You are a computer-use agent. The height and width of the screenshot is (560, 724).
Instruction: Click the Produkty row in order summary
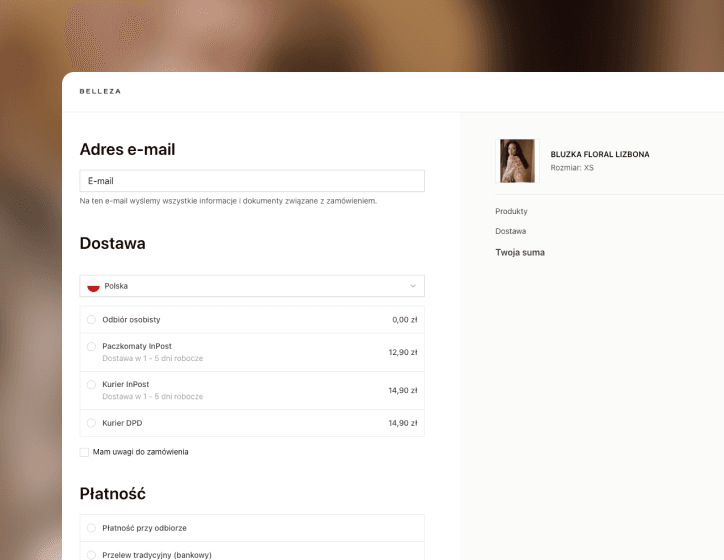click(x=511, y=211)
